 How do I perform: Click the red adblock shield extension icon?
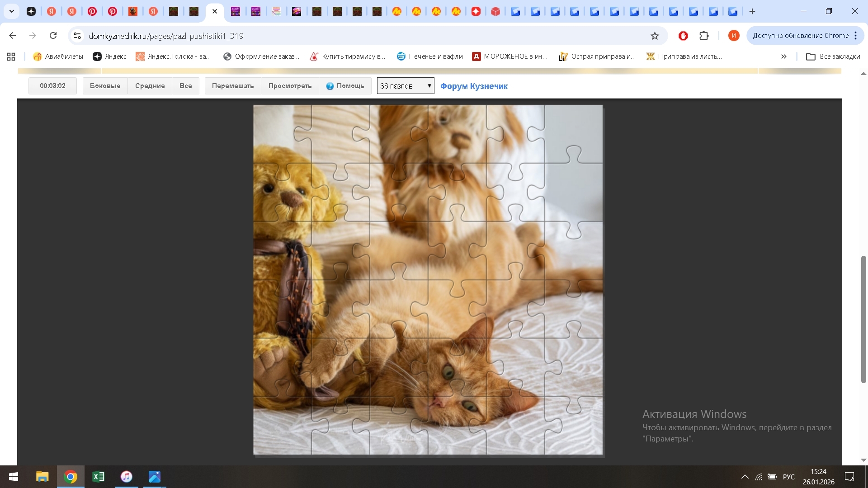pyautogui.click(x=683, y=36)
